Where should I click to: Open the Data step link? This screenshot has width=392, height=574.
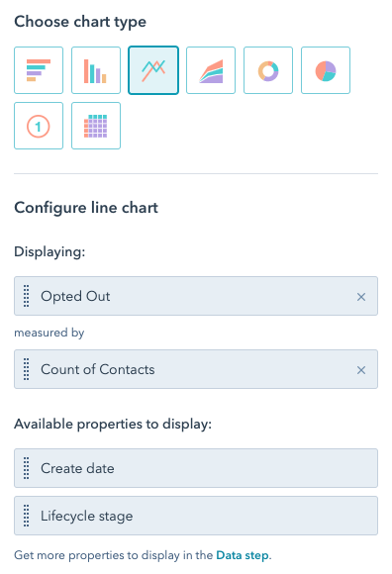243,555
